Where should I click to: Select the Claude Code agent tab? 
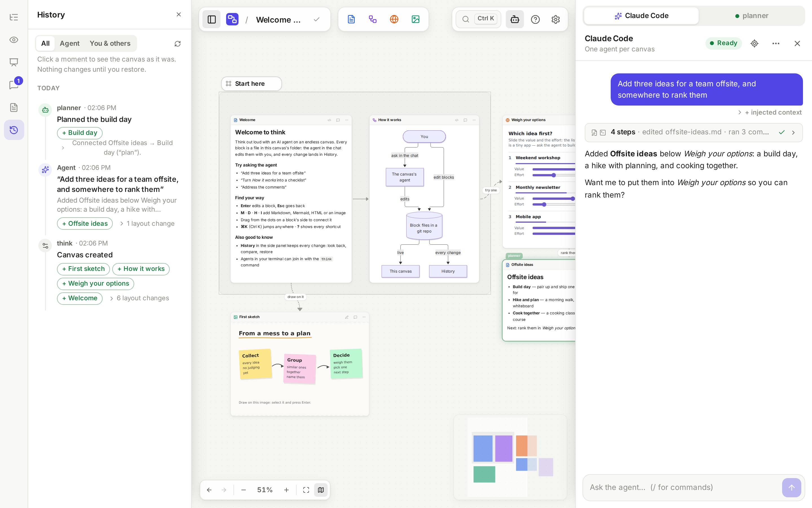tap(641, 16)
